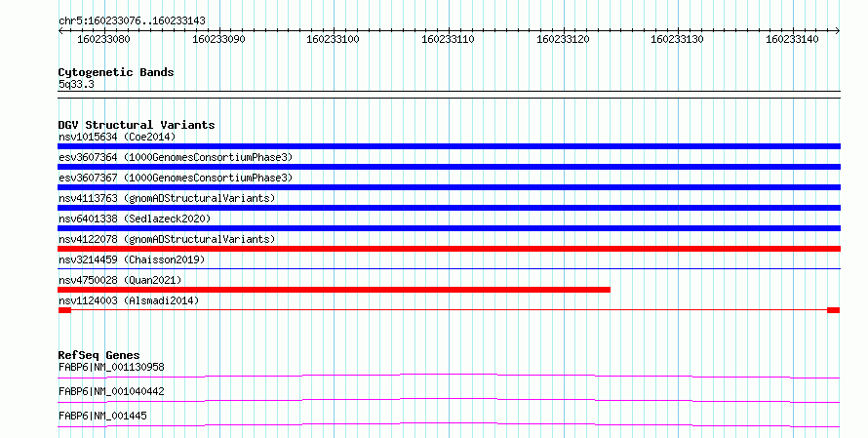The height and width of the screenshot is (438, 868).
Task: Select ruler position 160233110
Action: [448, 39]
